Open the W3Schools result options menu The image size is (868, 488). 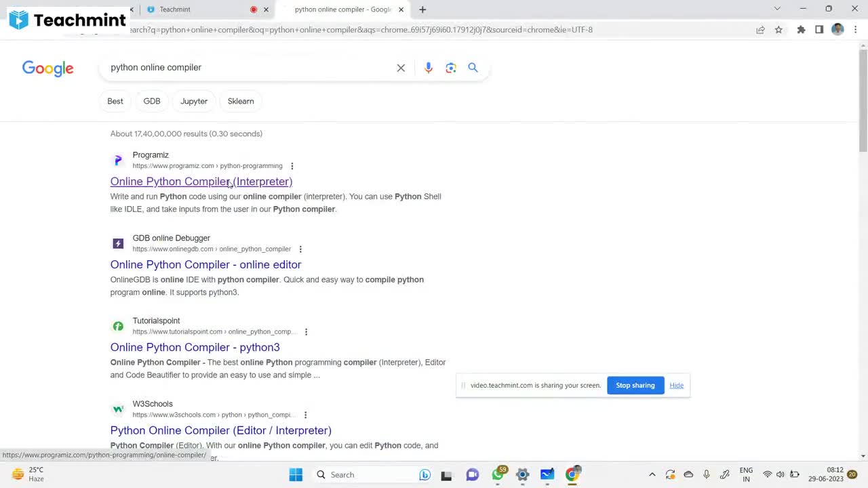pos(305,415)
